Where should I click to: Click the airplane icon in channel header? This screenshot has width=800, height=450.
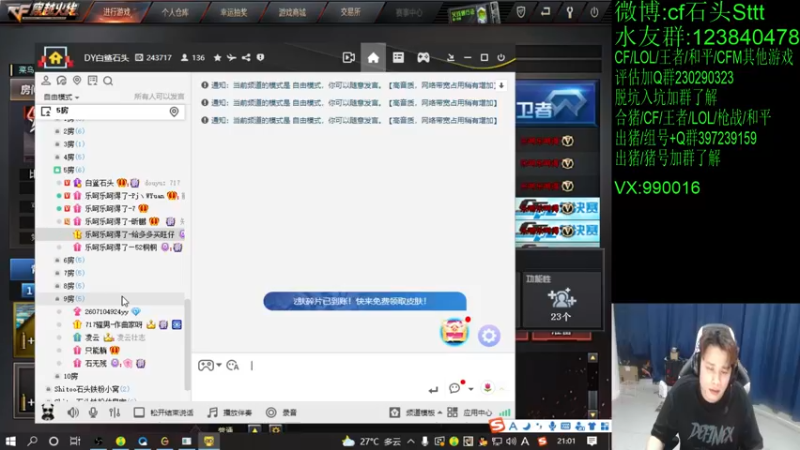point(232,58)
